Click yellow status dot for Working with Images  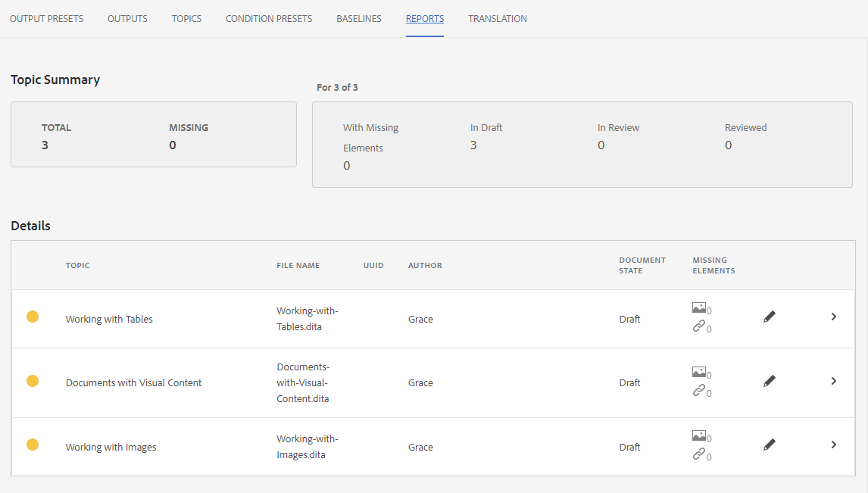(33, 445)
